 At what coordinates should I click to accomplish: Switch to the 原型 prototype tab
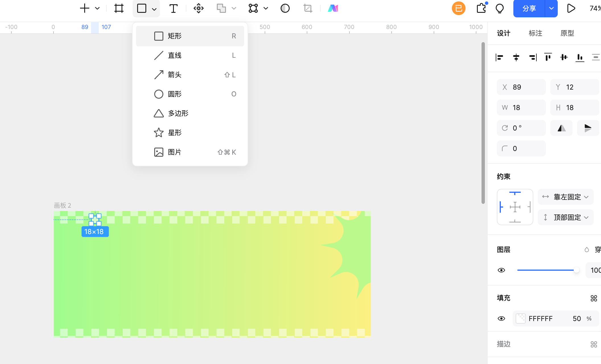pos(567,33)
